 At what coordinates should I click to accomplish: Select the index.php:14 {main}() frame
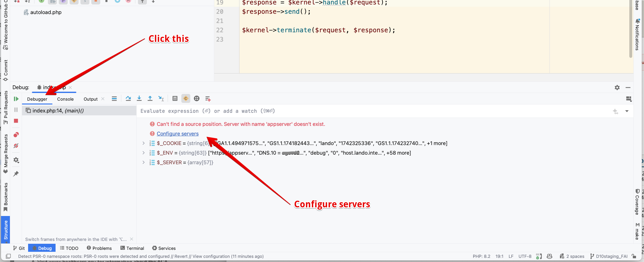point(79,111)
